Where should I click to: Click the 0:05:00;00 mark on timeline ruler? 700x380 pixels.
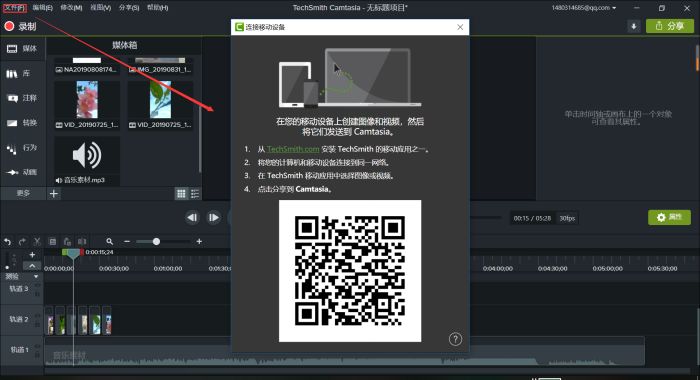pyautogui.click(x=608, y=269)
